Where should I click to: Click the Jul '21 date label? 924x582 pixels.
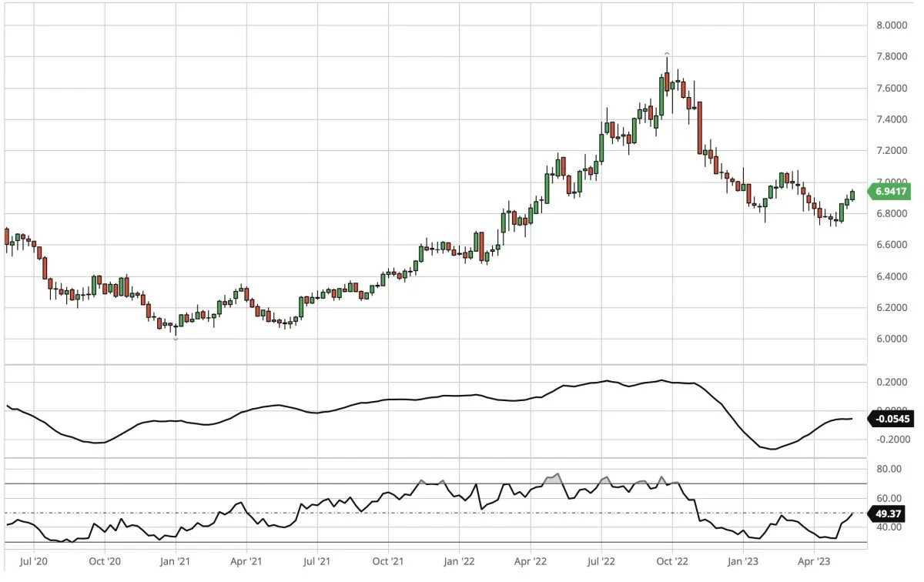(x=316, y=562)
